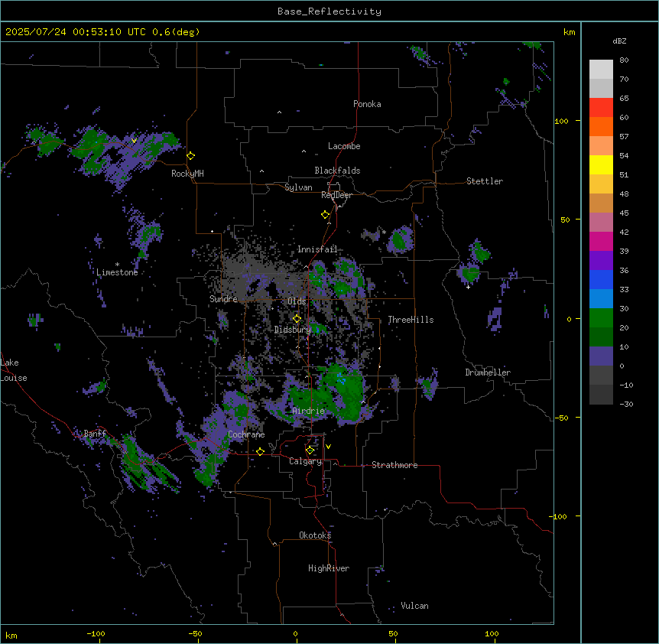Image resolution: width=659 pixels, height=644 pixels.
Task: Click the Sylvan label on map
Action: (298, 187)
